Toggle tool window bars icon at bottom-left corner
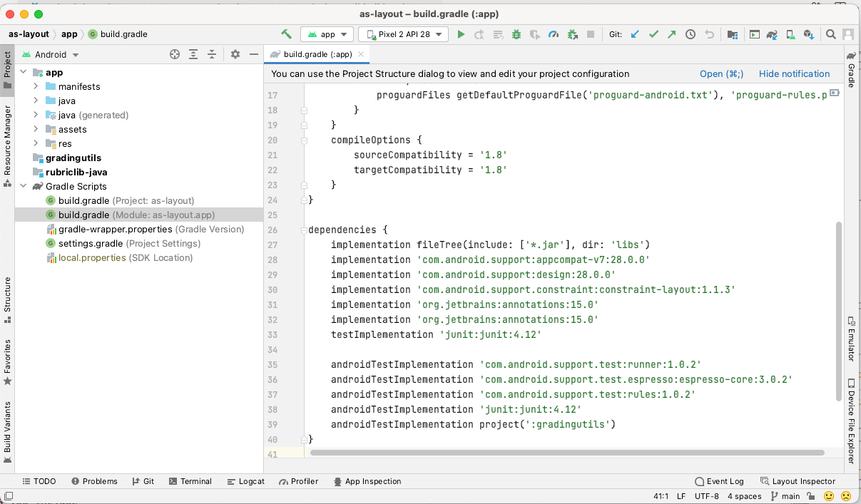The width and height of the screenshot is (861, 504). [8, 496]
